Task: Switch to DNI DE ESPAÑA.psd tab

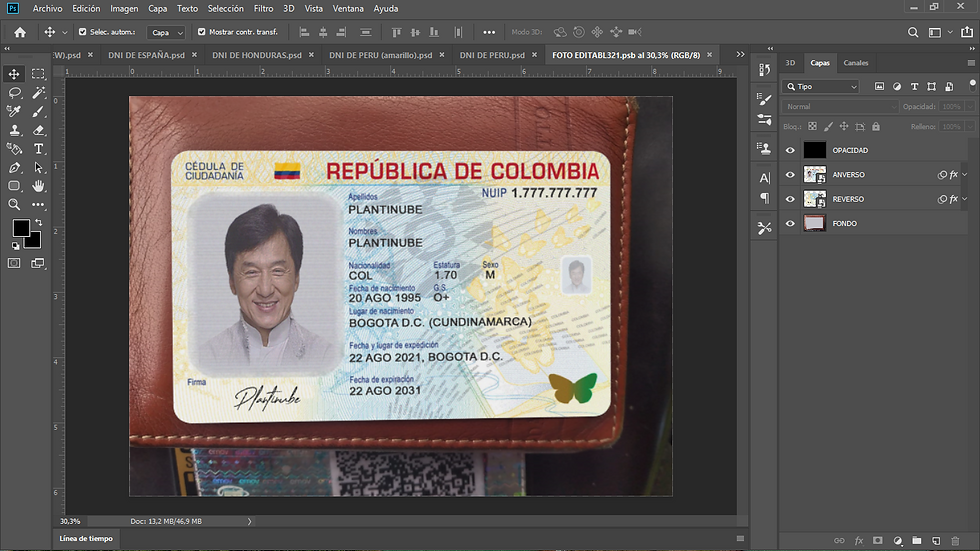Action: point(146,55)
